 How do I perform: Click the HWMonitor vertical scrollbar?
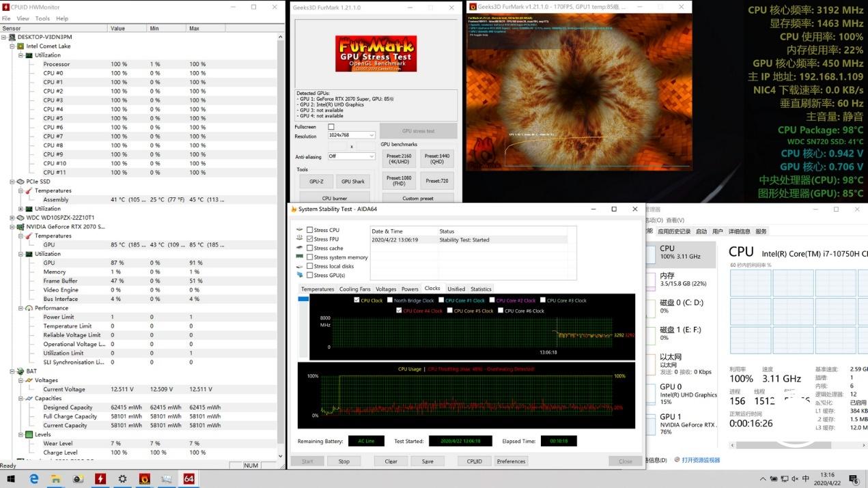281,239
